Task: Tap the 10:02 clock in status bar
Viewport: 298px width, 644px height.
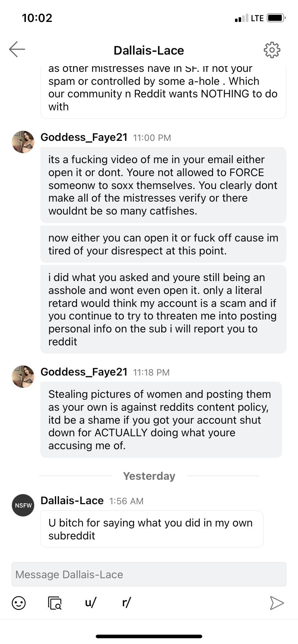Action: click(x=37, y=17)
